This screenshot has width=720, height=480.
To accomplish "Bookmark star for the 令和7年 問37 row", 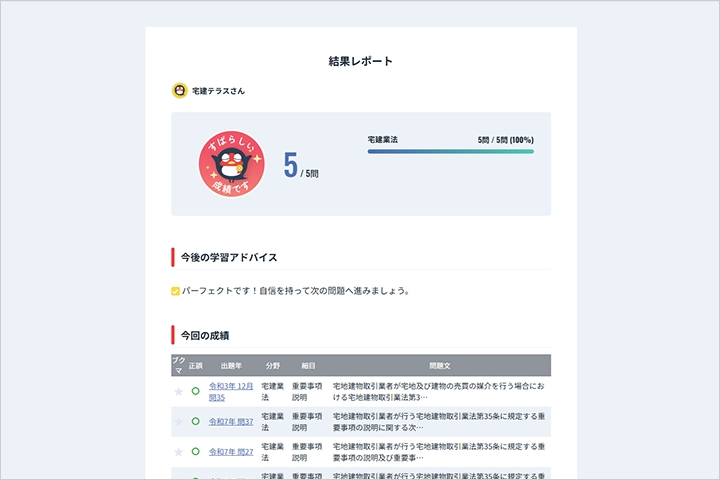I will coord(179,422).
